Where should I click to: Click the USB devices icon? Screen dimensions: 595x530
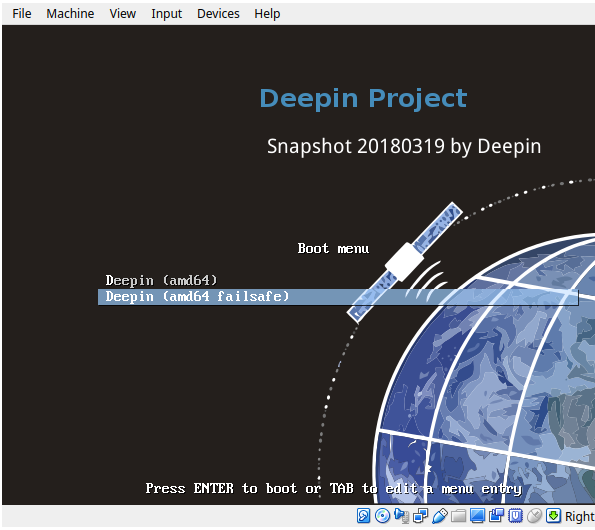[439, 516]
